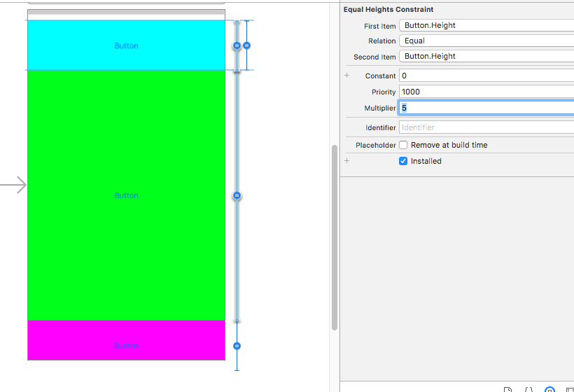Open the First Item dropdown
This screenshot has height=392, width=574.
click(x=486, y=25)
